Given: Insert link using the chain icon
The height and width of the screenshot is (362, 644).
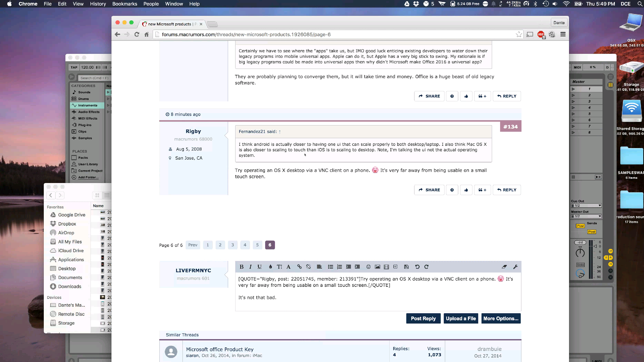Looking at the screenshot, I should (x=299, y=267).
